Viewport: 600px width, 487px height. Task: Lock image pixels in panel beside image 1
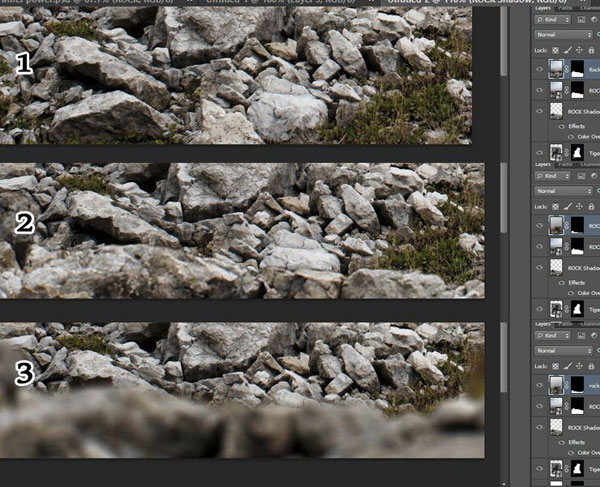pos(568,50)
